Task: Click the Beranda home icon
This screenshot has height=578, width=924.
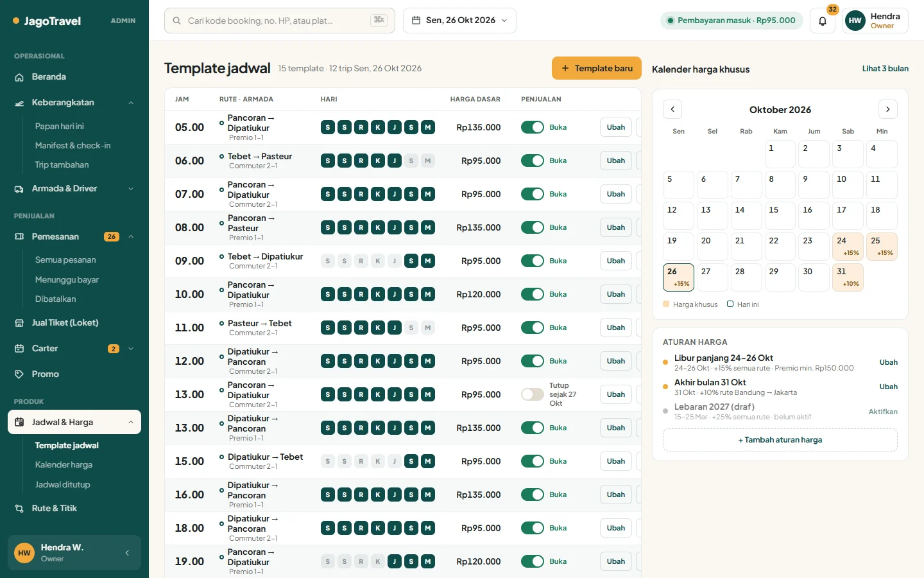Action: [19, 77]
